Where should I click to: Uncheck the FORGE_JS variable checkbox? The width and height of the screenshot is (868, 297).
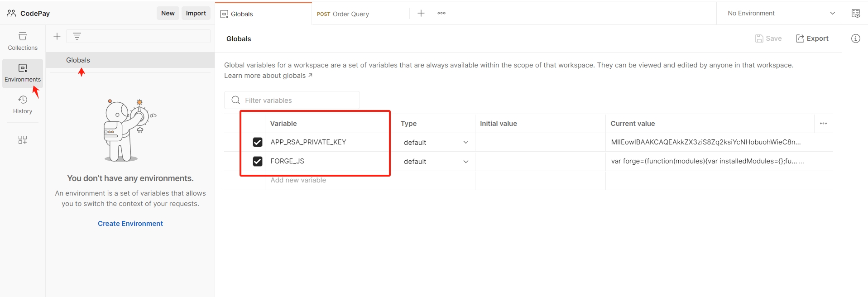258,161
